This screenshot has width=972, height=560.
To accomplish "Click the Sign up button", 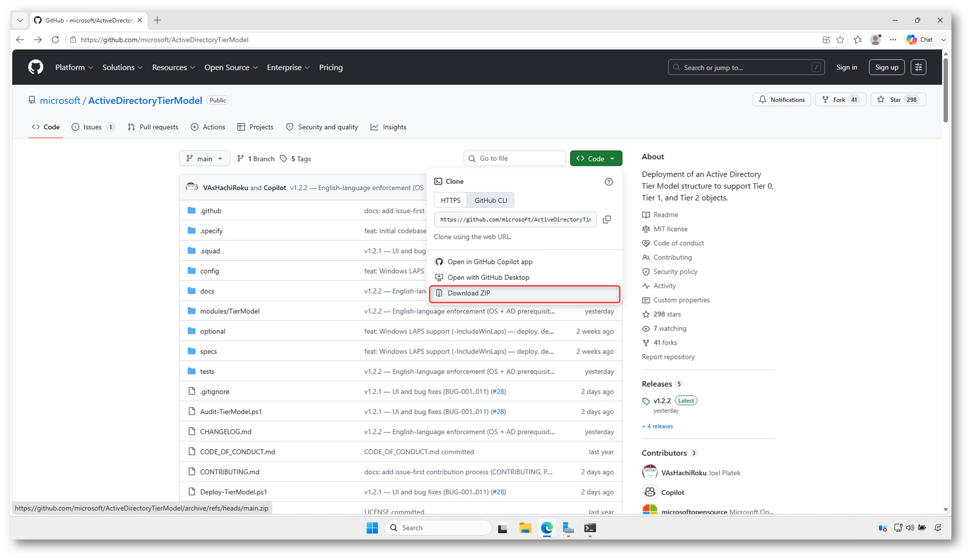I will [x=887, y=68].
